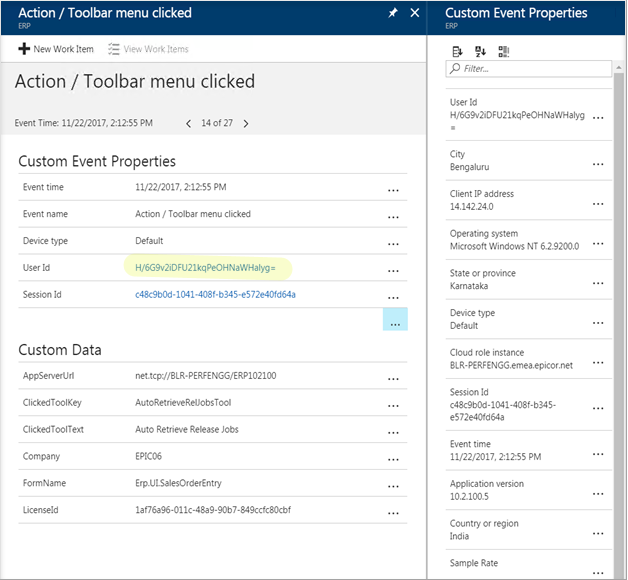Select value 'AutoRetrieveRelJobsTool'
The image size is (628, 580).
[x=183, y=403]
